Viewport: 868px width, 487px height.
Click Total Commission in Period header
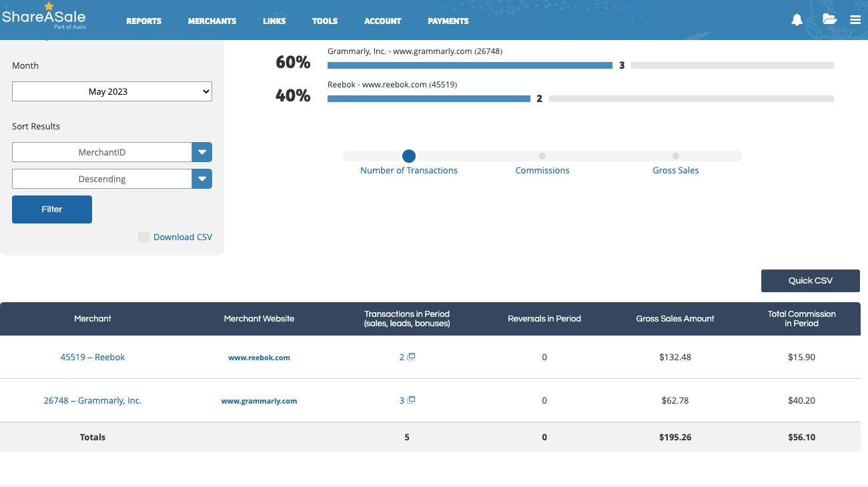[801, 319]
